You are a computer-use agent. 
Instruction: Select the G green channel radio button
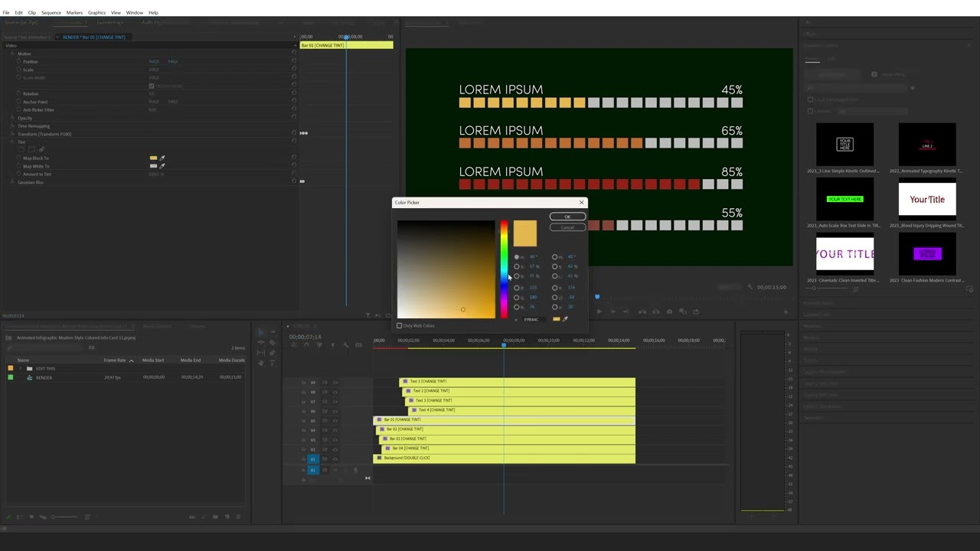coord(517,297)
